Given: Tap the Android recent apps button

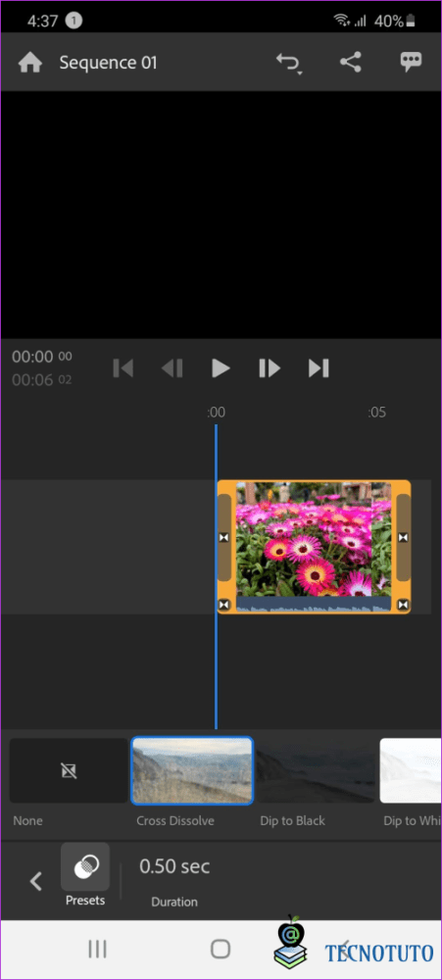Looking at the screenshot, I should [x=97, y=950].
